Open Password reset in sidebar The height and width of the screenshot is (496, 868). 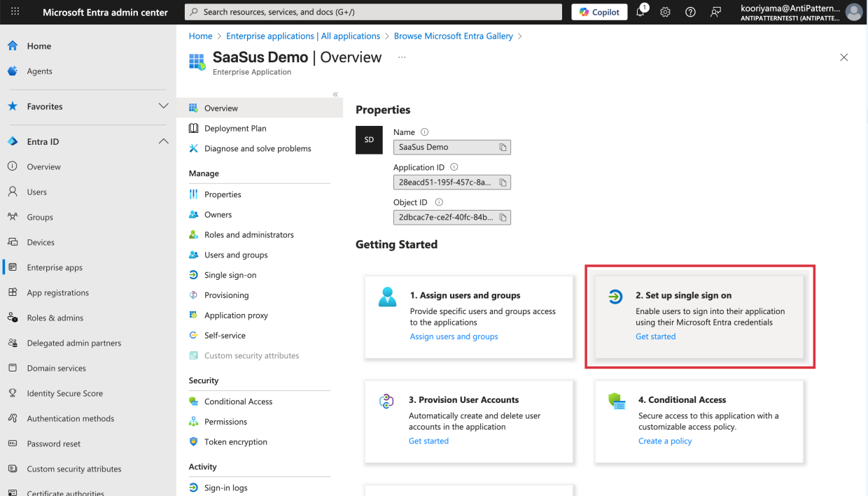click(x=53, y=444)
